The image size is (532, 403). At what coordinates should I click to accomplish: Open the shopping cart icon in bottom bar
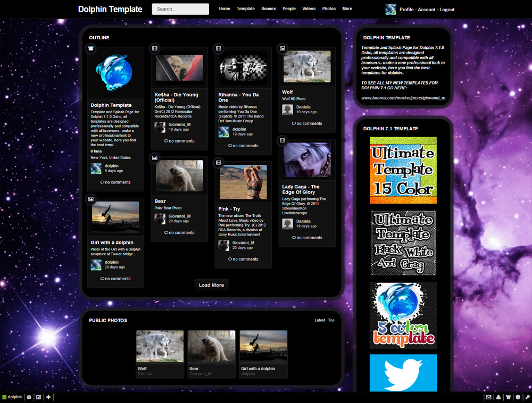[508, 397]
